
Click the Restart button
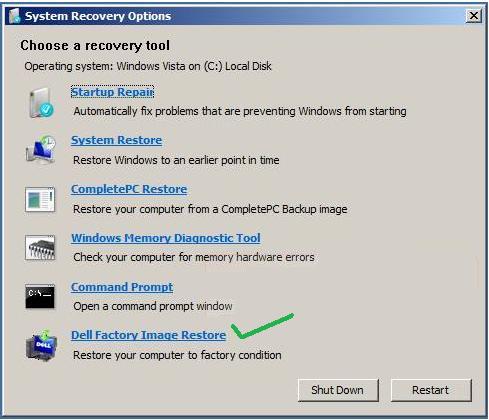point(431,390)
